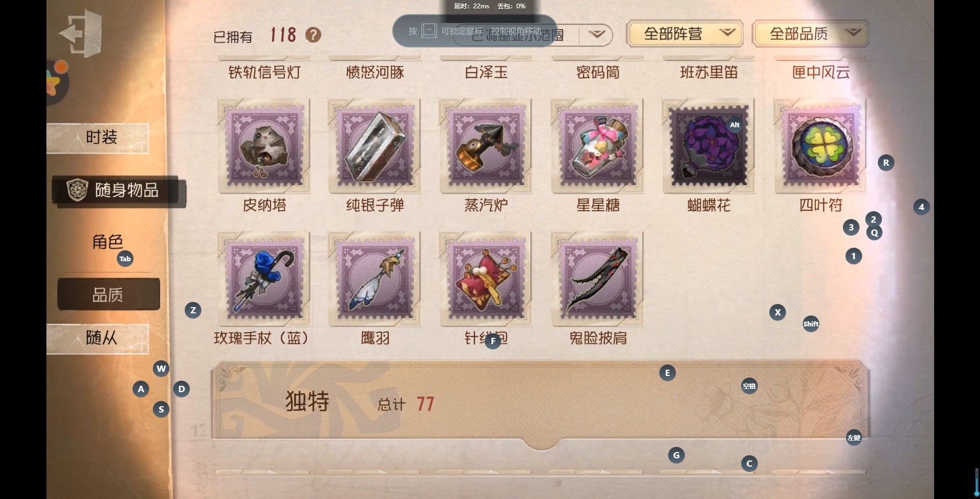Expand the 全部品质 quality dropdown
980x499 pixels.
(x=810, y=34)
